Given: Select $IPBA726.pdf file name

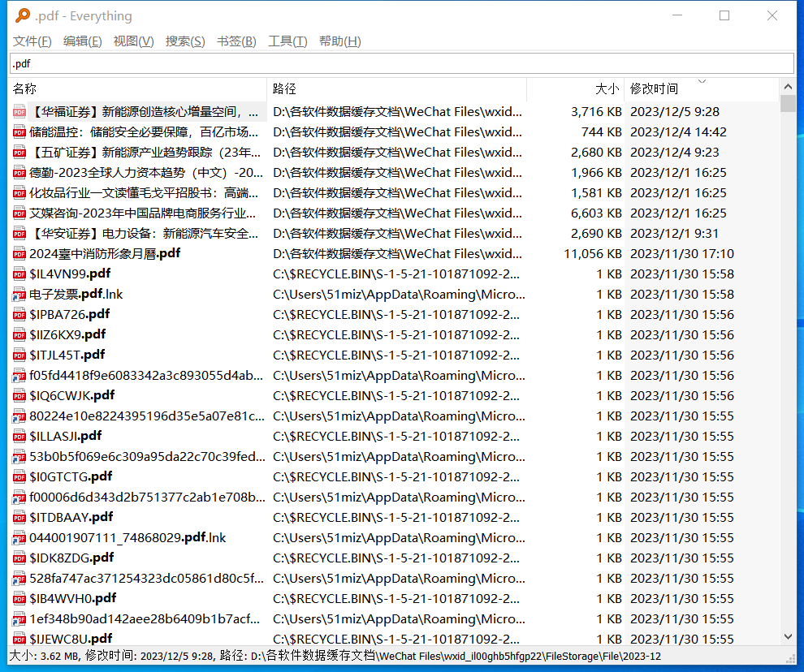Looking at the screenshot, I should click(70, 315).
